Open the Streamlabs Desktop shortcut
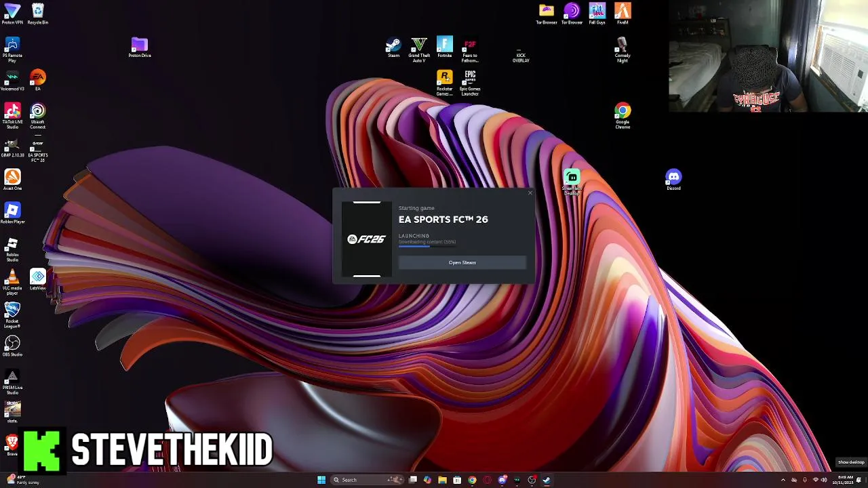The height and width of the screenshot is (488, 868). tap(572, 183)
